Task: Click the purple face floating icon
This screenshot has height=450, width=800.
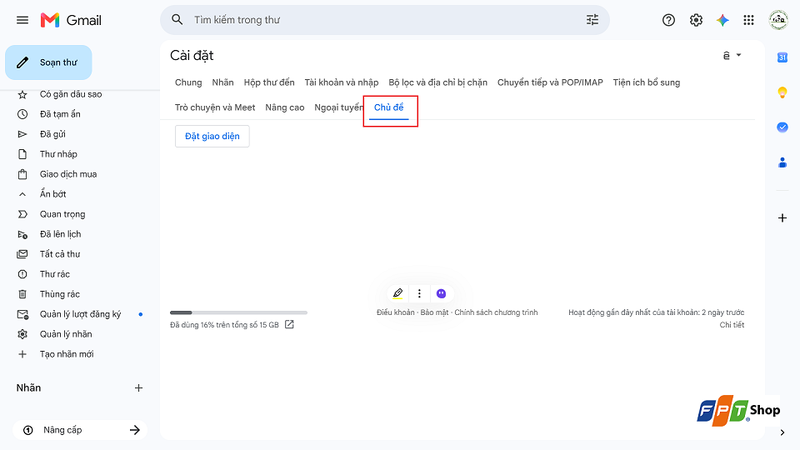Action: tap(441, 293)
